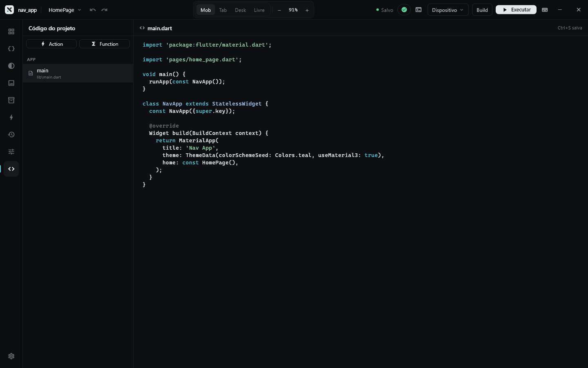
Task: Click the green checkmark status icon
Action: coord(404,10)
